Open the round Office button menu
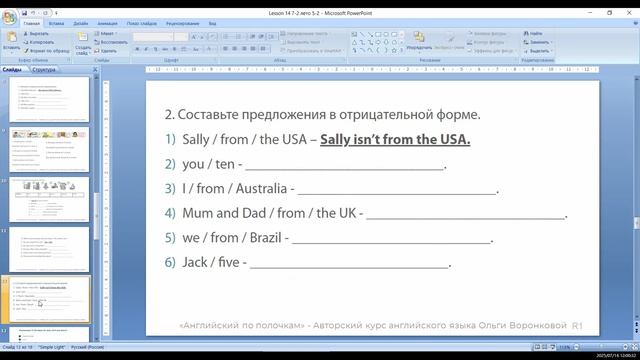The height and width of the screenshot is (360, 640). tap(9, 17)
